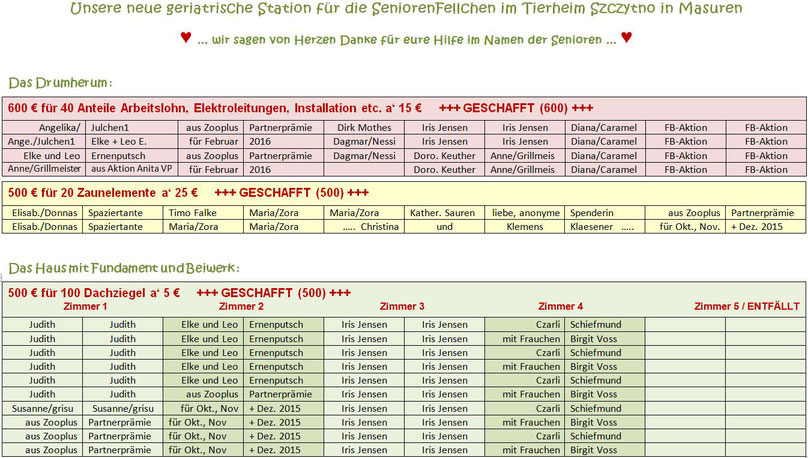Click 'Schiefmund' in the Susanne/grisu row
This screenshot has height=458, width=808.
[596, 409]
